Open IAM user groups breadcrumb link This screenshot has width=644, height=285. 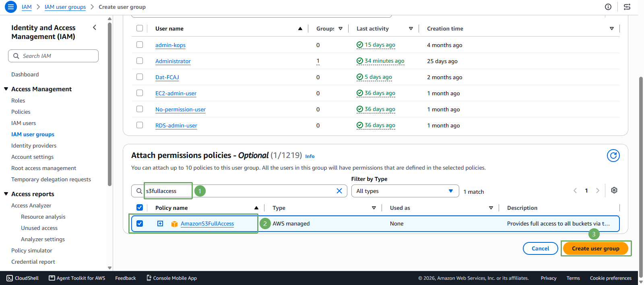pyautogui.click(x=65, y=7)
